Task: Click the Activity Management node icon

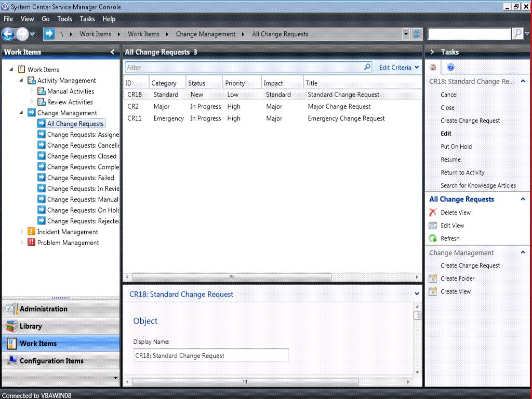Action: tap(32, 81)
